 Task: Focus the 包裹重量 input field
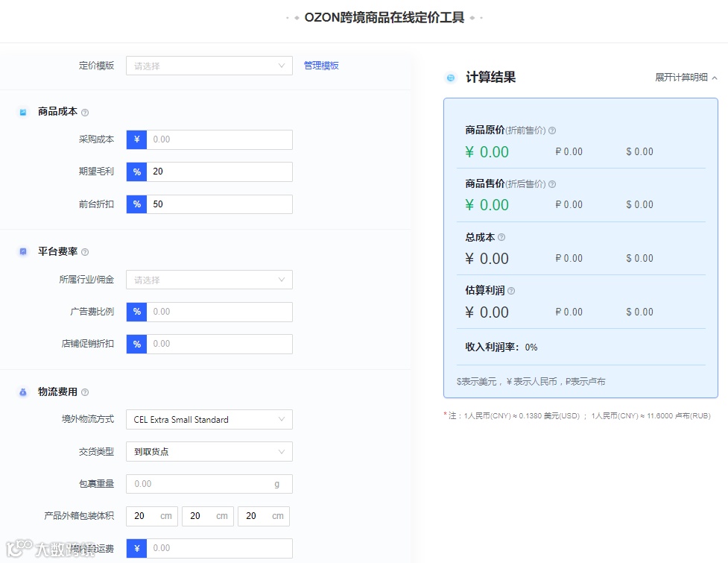pos(209,484)
